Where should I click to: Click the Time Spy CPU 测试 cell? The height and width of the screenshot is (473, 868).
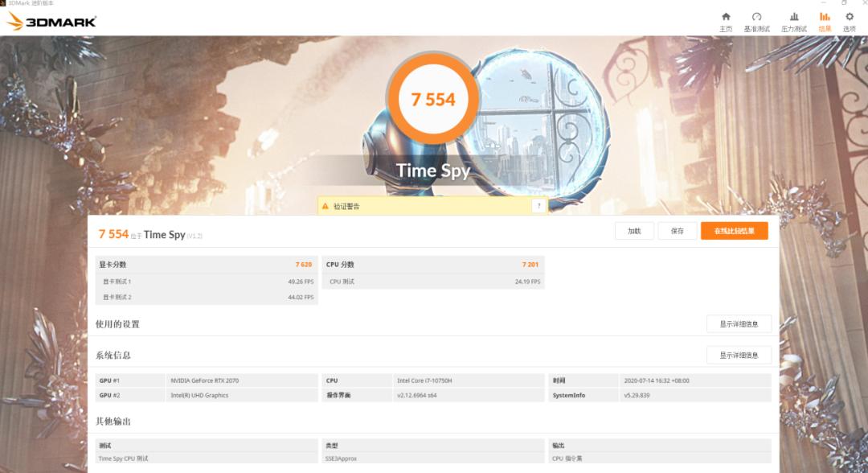124,459
